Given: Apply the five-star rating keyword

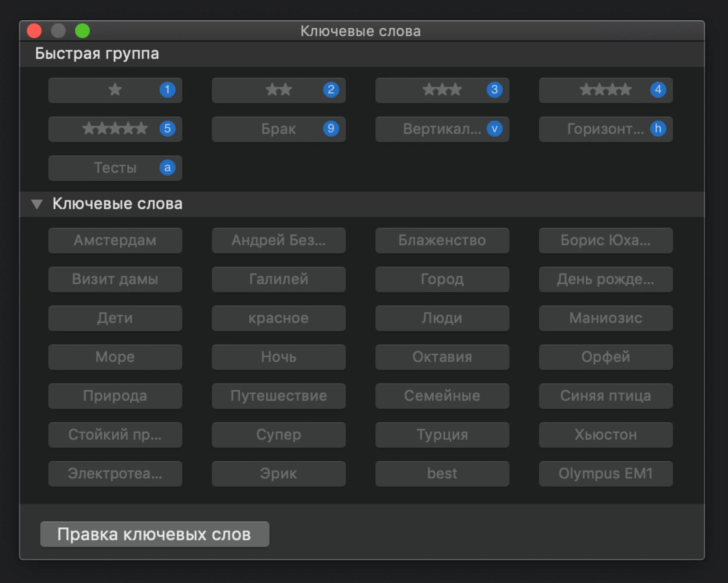Looking at the screenshot, I should click(x=115, y=129).
